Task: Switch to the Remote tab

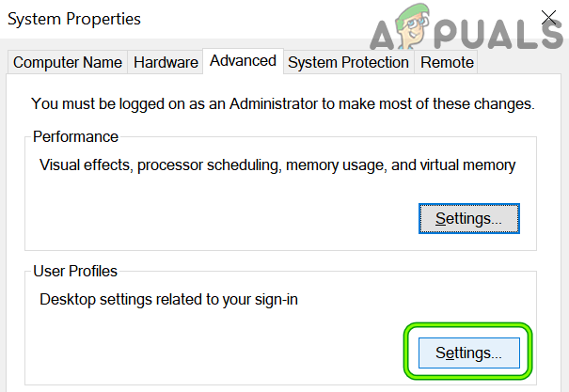Action: [x=448, y=63]
